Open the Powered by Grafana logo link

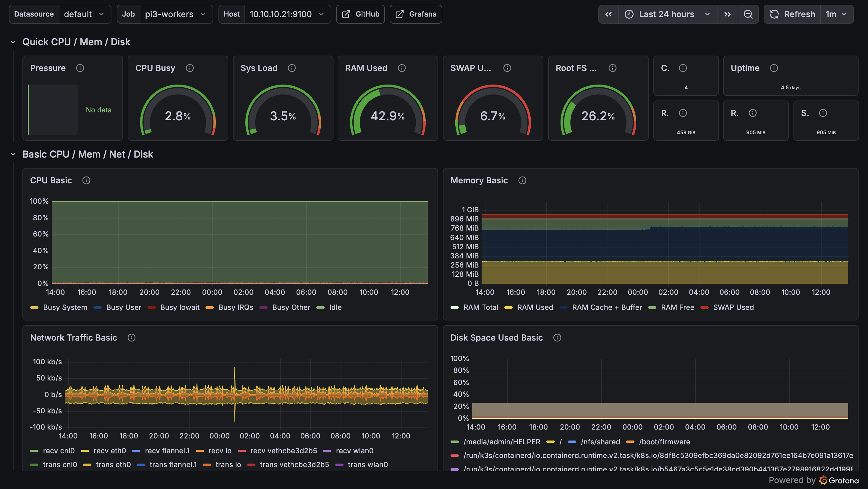point(839,480)
